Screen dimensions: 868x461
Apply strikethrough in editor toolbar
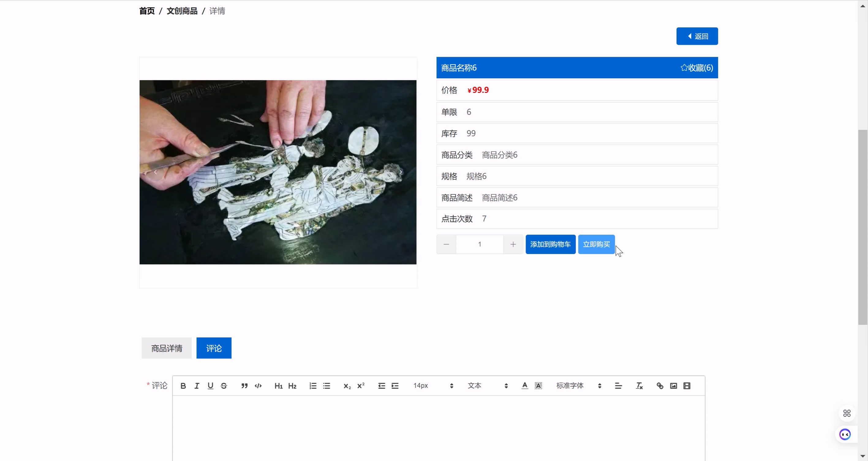[x=224, y=386]
